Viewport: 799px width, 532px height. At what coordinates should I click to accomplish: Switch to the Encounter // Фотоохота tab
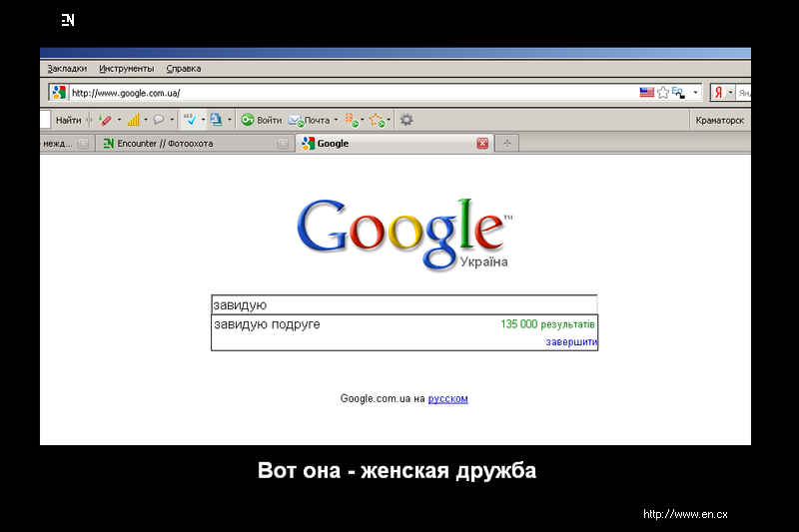(x=165, y=144)
